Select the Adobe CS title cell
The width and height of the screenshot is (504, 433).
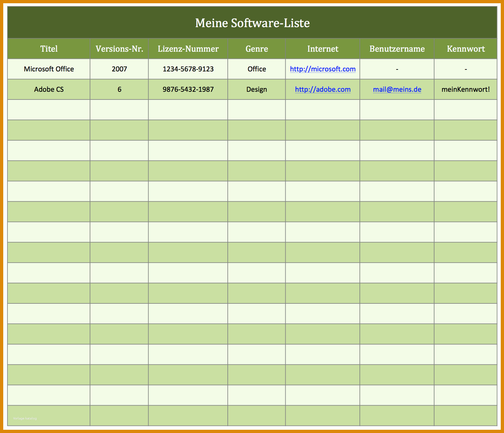(49, 89)
